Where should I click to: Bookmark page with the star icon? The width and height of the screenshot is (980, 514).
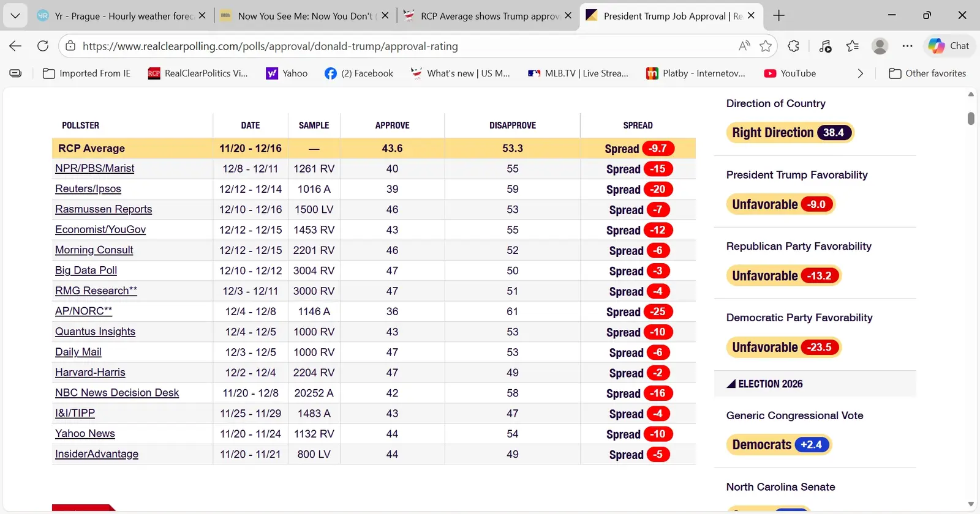point(766,46)
